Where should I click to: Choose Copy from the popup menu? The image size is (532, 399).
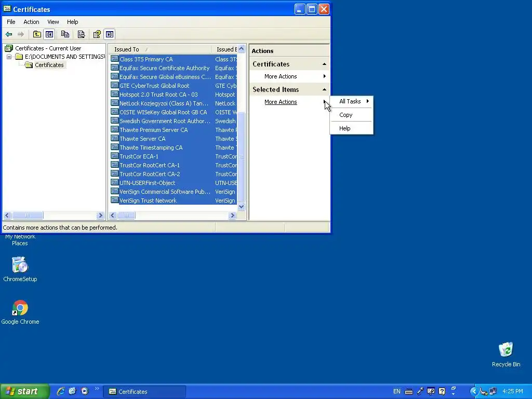[x=352, y=115]
